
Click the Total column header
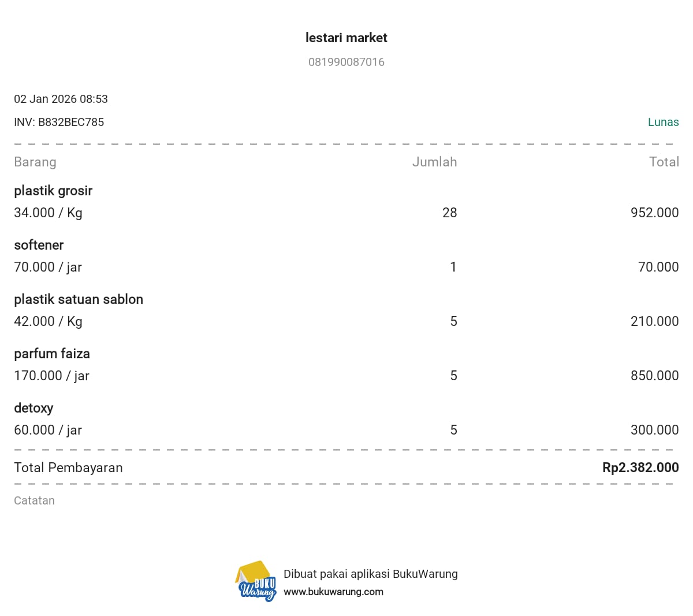coord(664,162)
